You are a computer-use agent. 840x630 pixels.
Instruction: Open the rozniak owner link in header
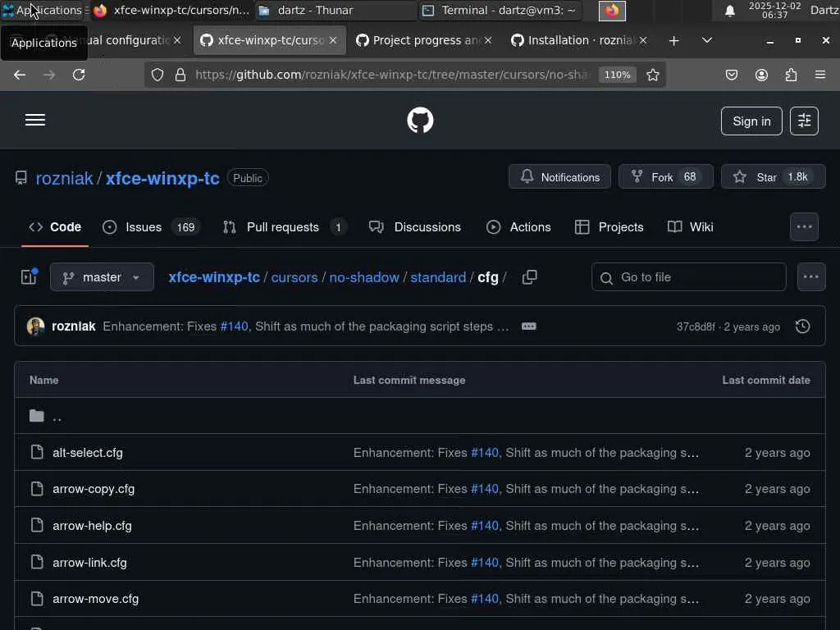[64, 178]
